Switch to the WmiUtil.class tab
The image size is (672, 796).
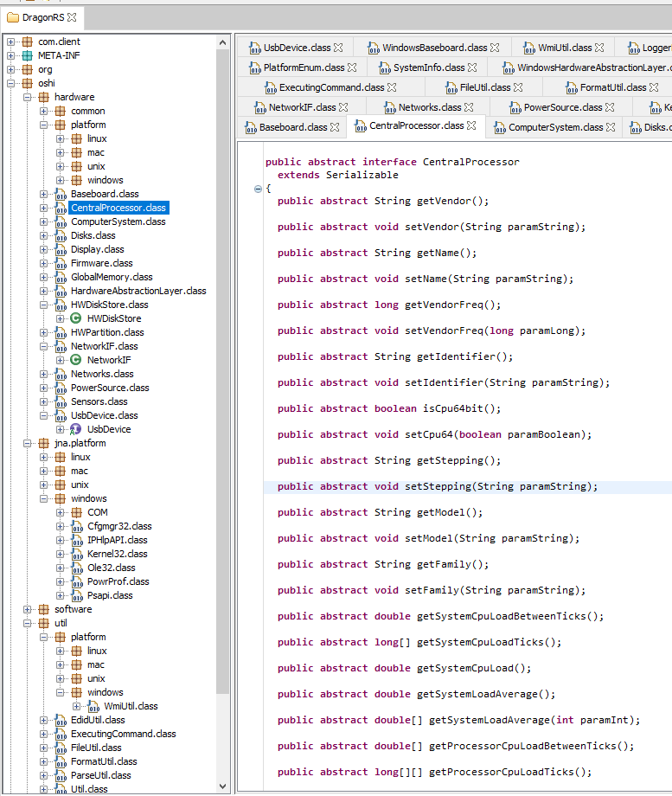coord(565,48)
